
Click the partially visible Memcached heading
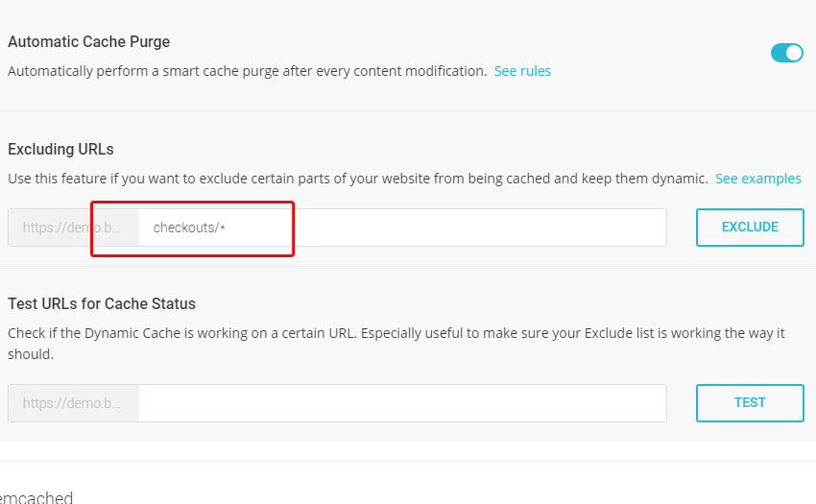tap(36, 497)
